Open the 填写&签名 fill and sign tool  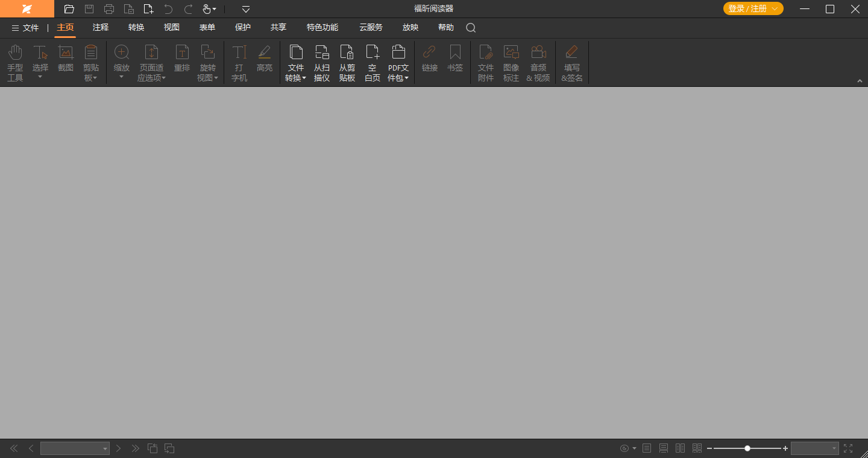click(572, 63)
